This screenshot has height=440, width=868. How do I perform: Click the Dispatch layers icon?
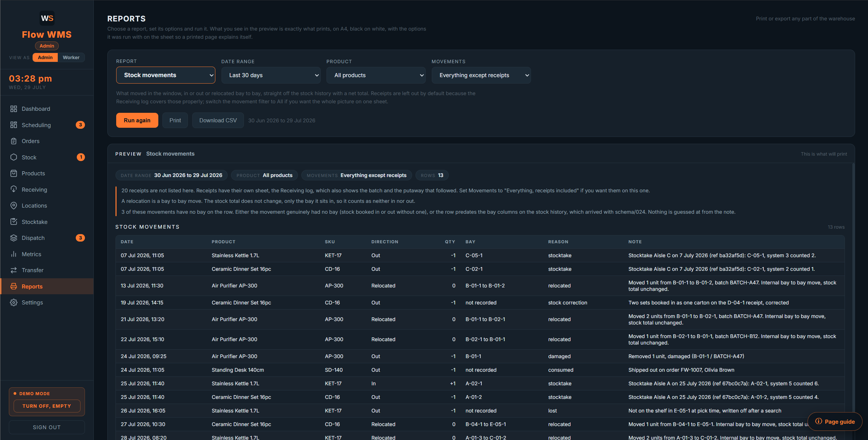(14, 238)
